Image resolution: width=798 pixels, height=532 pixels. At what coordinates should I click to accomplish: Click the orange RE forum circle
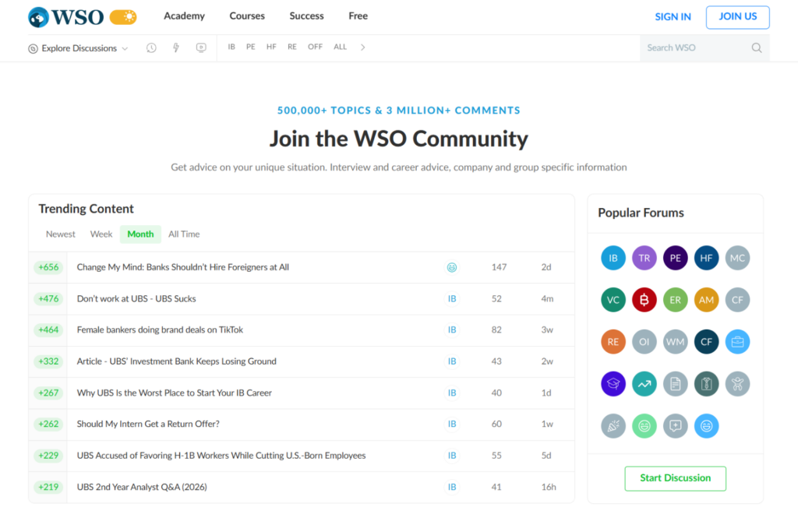tap(613, 342)
